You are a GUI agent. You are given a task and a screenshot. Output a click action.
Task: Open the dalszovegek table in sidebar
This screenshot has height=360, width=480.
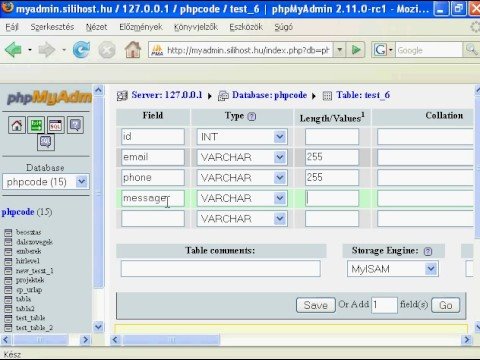pyautogui.click(x=34, y=242)
